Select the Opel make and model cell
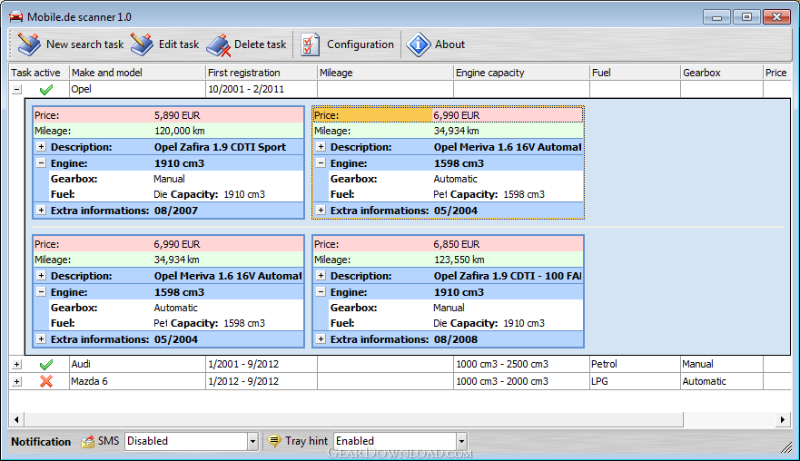Image resolution: width=800 pixels, height=461 pixels. point(137,89)
